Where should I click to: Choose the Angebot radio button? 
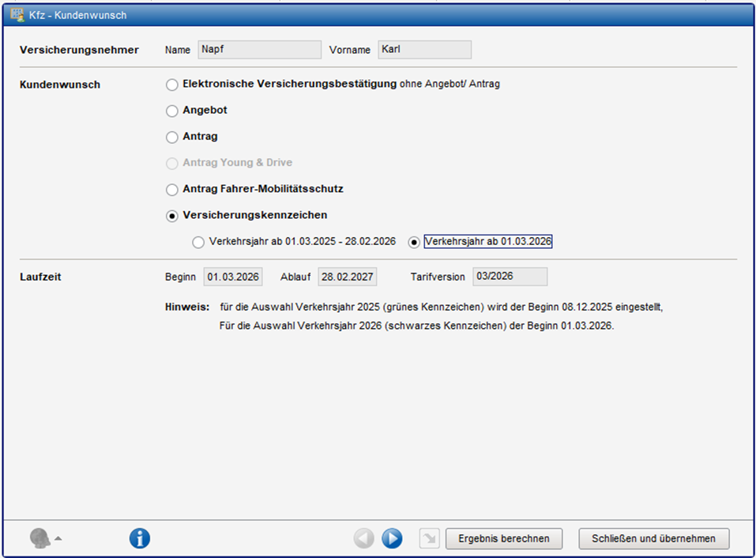(x=172, y=111)
